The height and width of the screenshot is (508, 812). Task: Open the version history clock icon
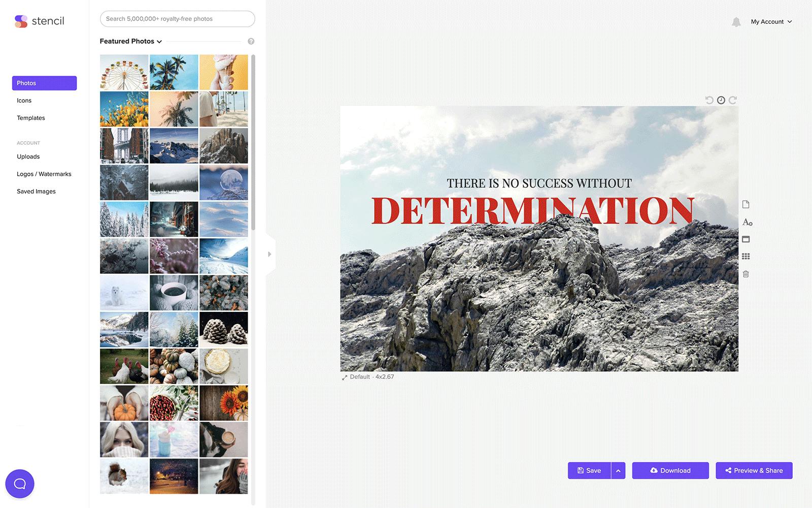721,100
